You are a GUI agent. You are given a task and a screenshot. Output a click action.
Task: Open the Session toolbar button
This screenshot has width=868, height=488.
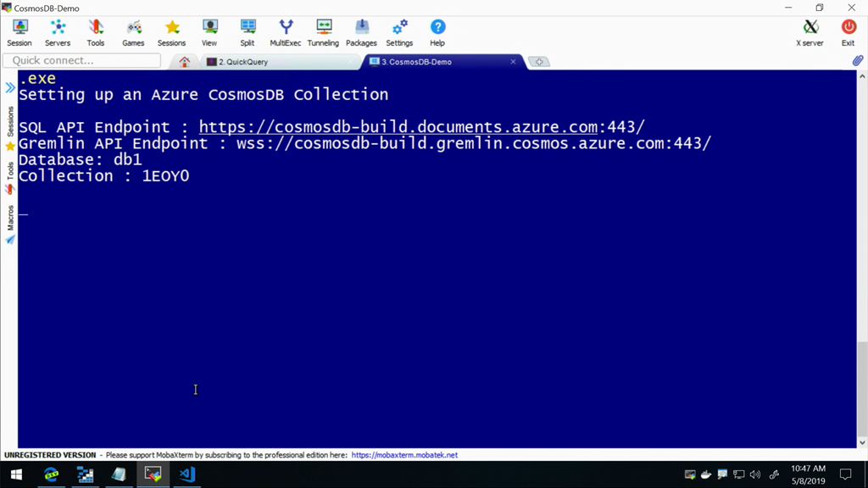click(x=19, y=33)
